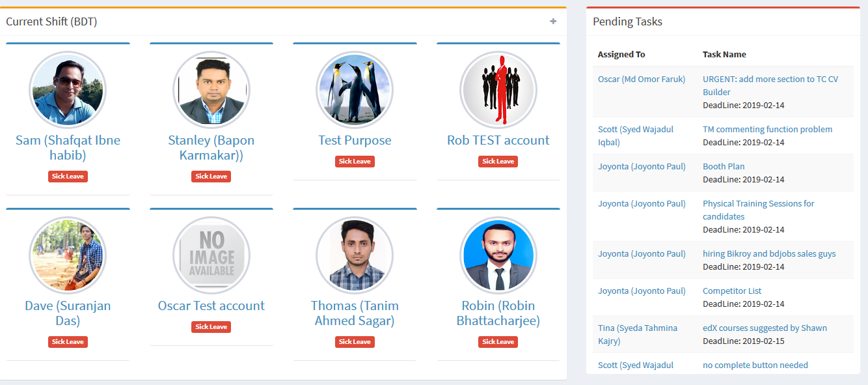Click Robin's profile photo
Screen dimensions: 868x385
pyautogui.click(x=498, y=255)
